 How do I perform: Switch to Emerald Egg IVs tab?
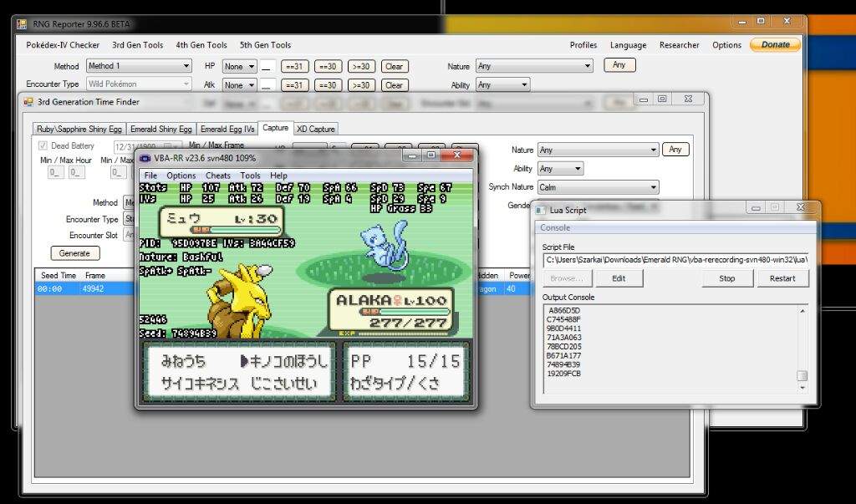pyautogui.click(x=227, y=129)
